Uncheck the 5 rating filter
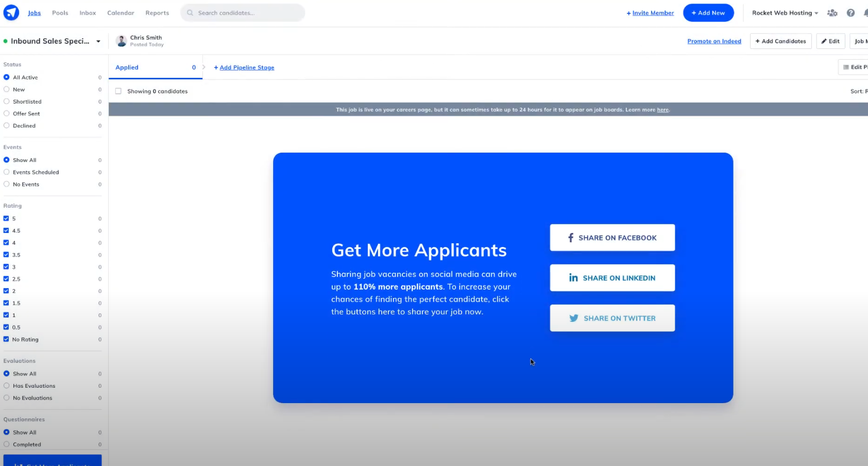This screenshot has width=868, height=466. [6, 218]
